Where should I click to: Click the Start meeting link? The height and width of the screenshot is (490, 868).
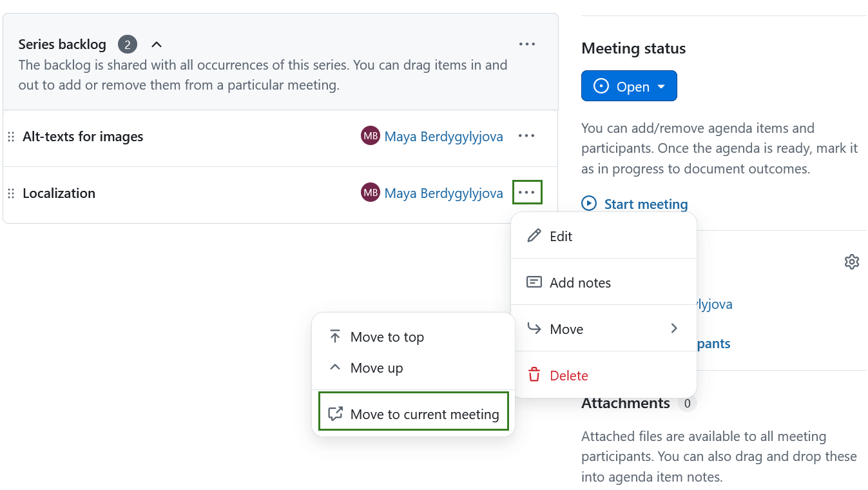pos(646,203)
